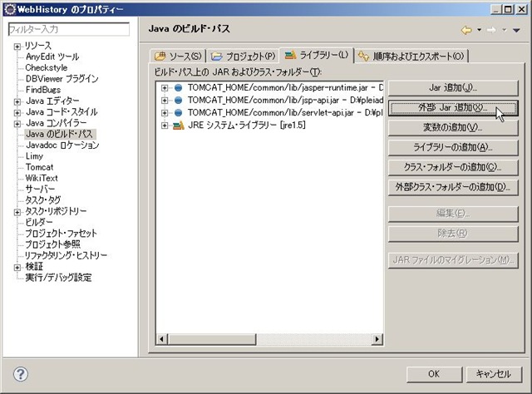Select DBViewer プラグイン in the tree
532x394 pixels.
click(62, 79)
